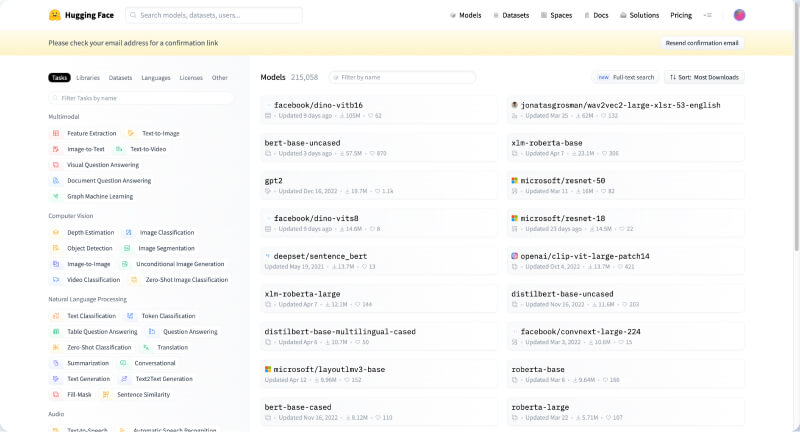Open Datasets in the top navigation
Screen dimensions: 800x432
510,15
